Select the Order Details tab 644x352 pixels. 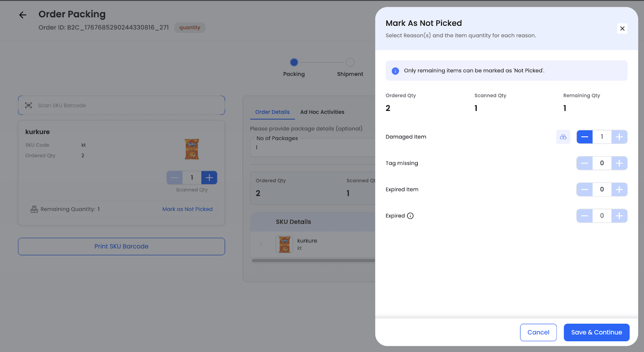[x=272, y=112]
